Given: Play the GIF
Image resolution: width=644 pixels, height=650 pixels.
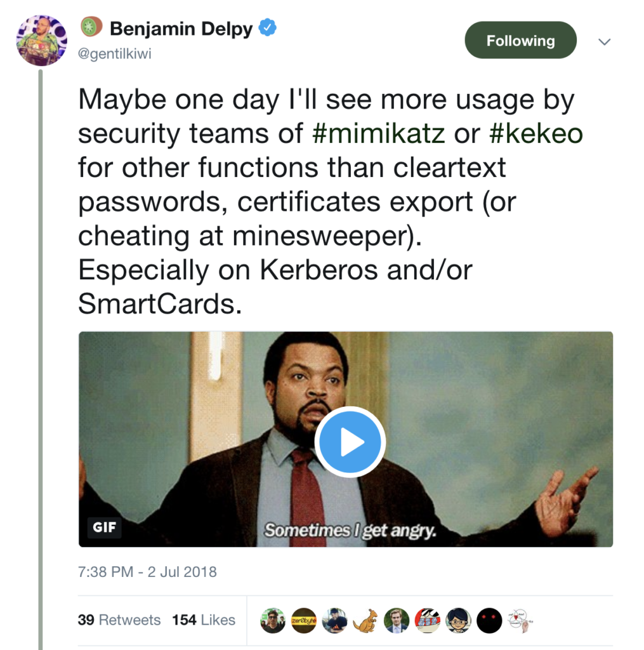Looking at the screenshot, I should tap(350, 442).
